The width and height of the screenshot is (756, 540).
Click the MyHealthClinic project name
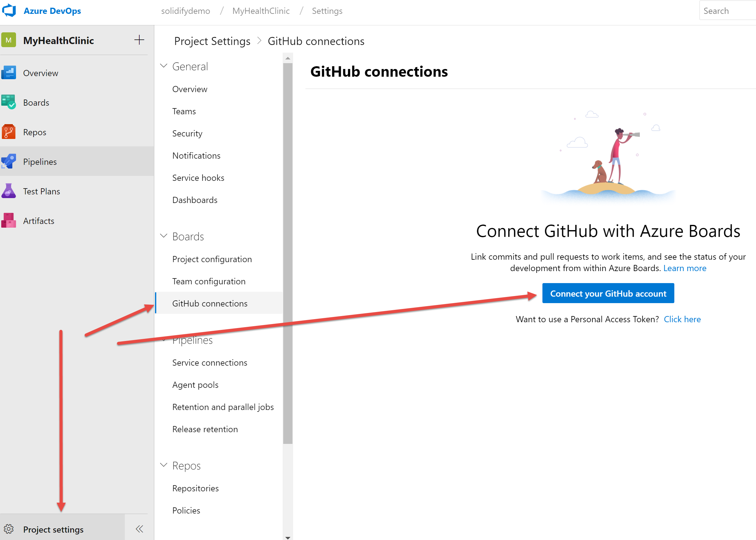click(59, 41)
